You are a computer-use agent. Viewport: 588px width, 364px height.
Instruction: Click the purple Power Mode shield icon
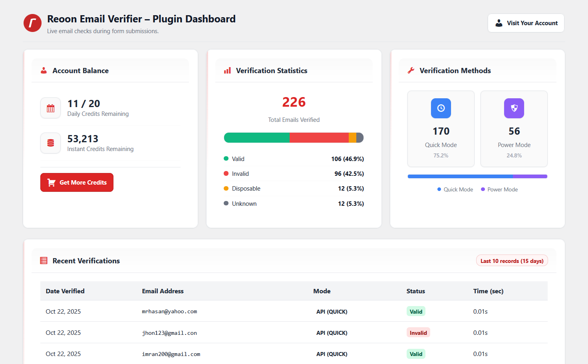[514, 108]
